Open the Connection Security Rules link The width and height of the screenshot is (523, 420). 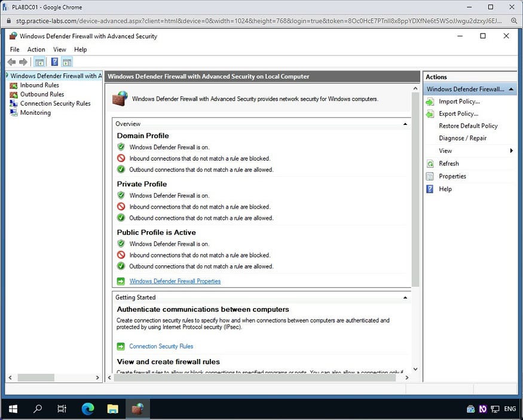(161, 347)
